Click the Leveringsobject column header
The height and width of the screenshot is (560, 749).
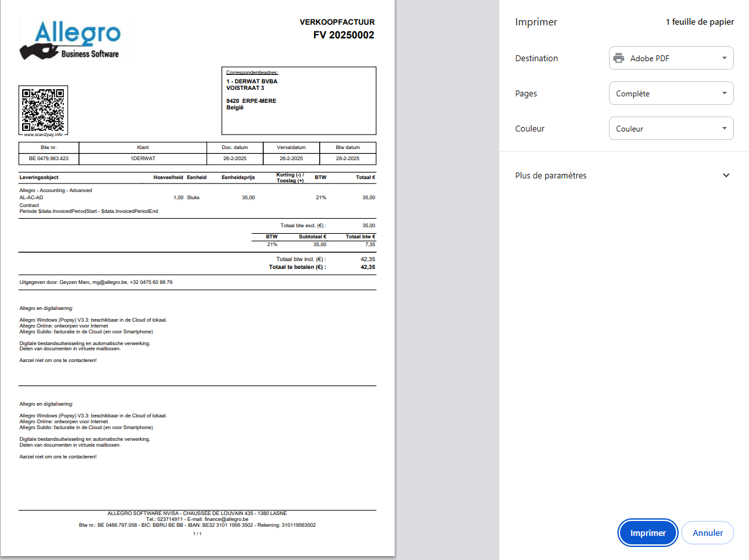pos(38,178)
